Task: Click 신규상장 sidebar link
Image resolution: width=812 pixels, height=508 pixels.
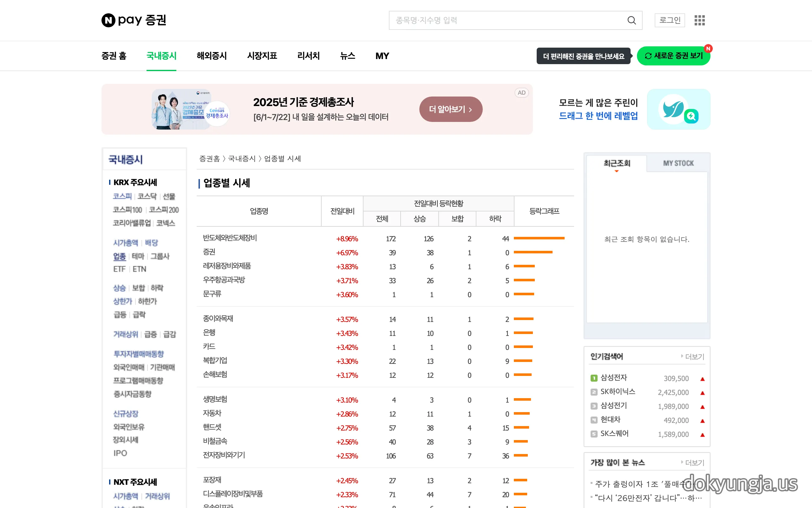Action: 126,414
